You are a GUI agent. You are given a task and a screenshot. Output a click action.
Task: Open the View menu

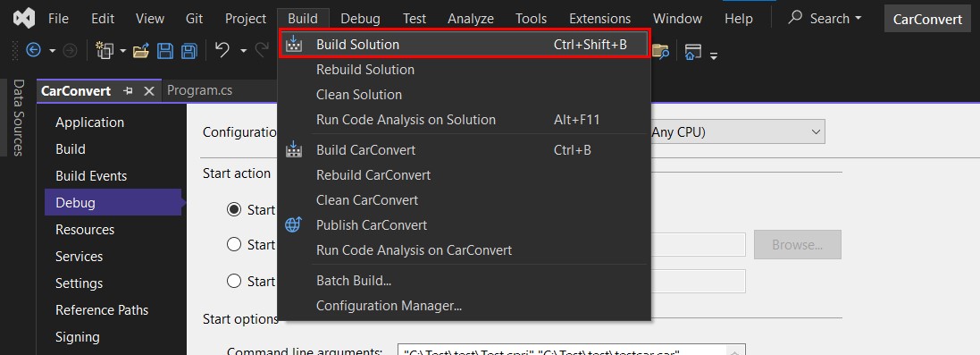point(150,18)
